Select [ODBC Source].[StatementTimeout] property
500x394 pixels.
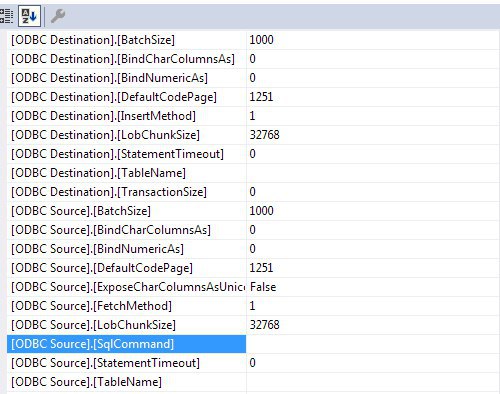click(x=127, y=363)
